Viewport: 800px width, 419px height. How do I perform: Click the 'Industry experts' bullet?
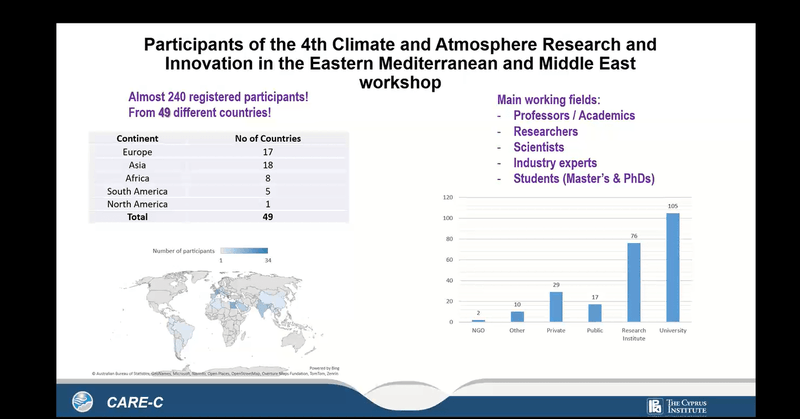pos(555,163)
